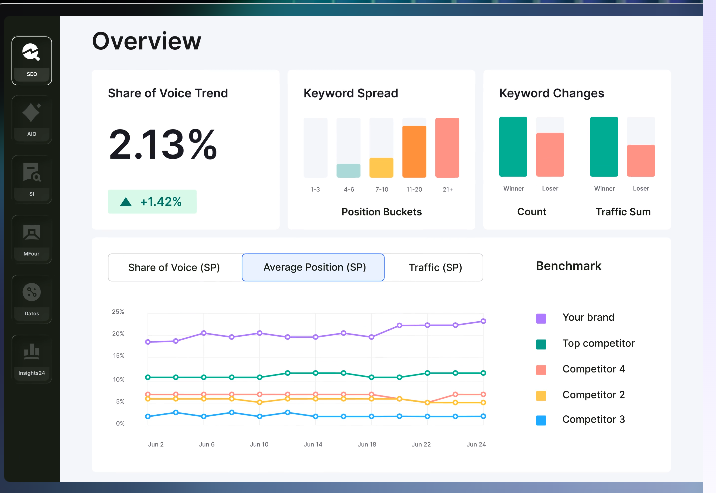Click the orange 11-20 position bucket bar
This screenshot has width=716, height=493.
(x=414, y=152)
